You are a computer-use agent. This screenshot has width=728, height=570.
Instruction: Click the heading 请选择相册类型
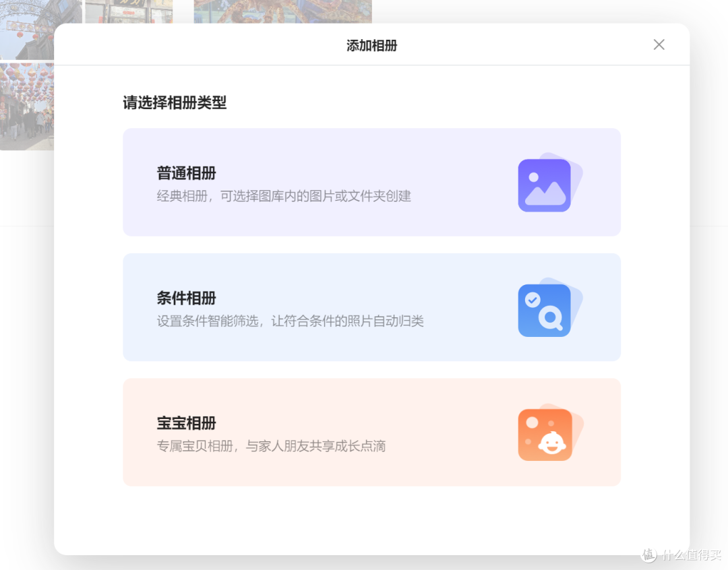(175, 102)
